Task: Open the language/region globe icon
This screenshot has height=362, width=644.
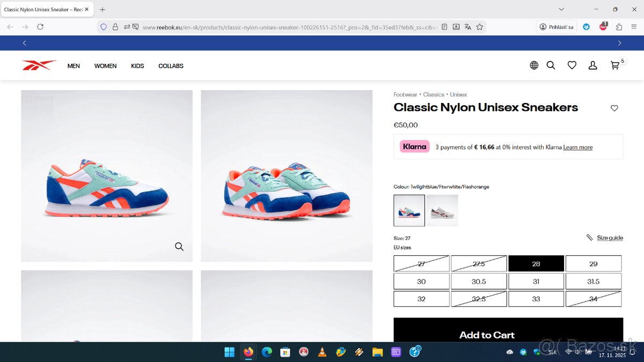Action: (534, 65)
